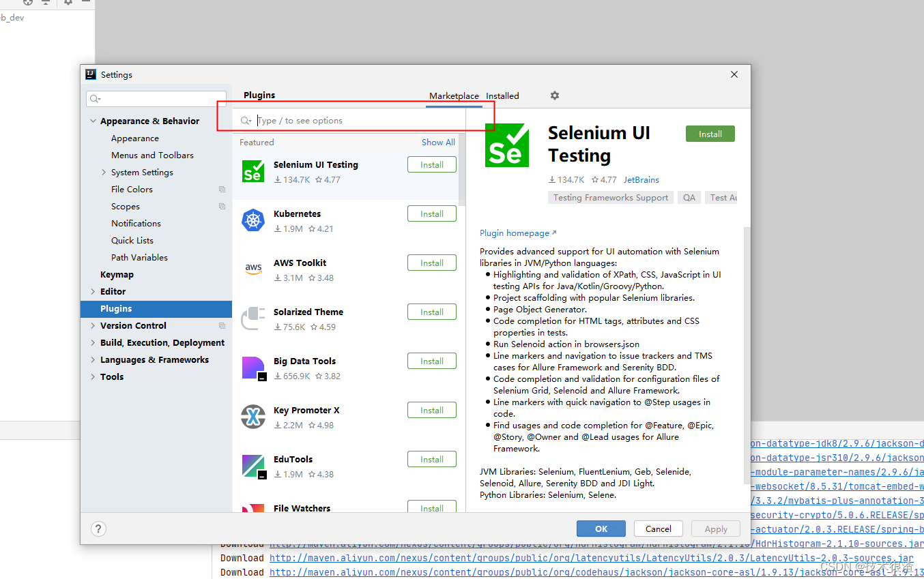Click the QA tag
924x579 pixels.
tap(689, 198)
